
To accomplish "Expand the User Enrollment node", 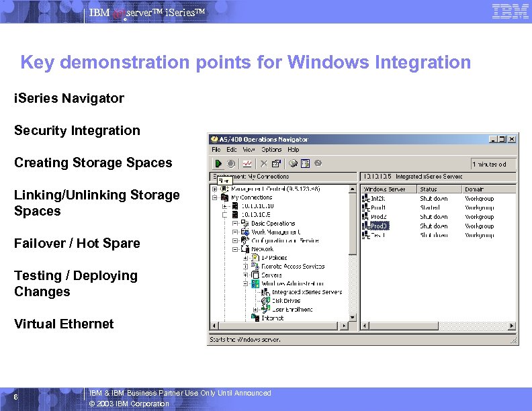I will [x=255, y=310].
